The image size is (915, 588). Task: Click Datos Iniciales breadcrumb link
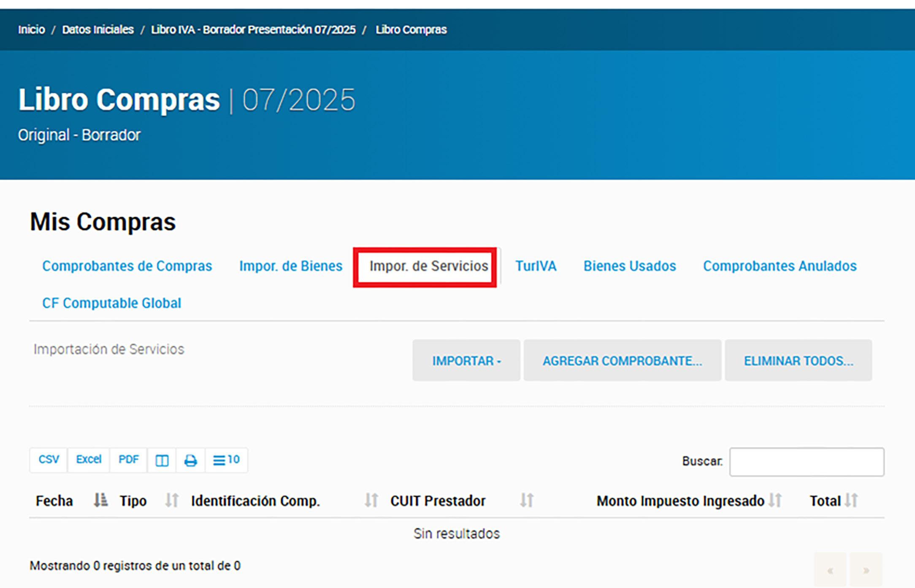point(98,30)
